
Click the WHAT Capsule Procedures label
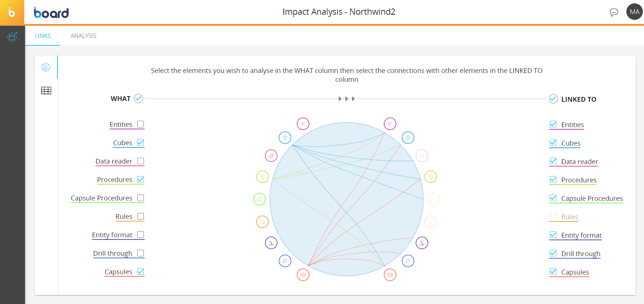pyautogui.click(x=102, y=198)
